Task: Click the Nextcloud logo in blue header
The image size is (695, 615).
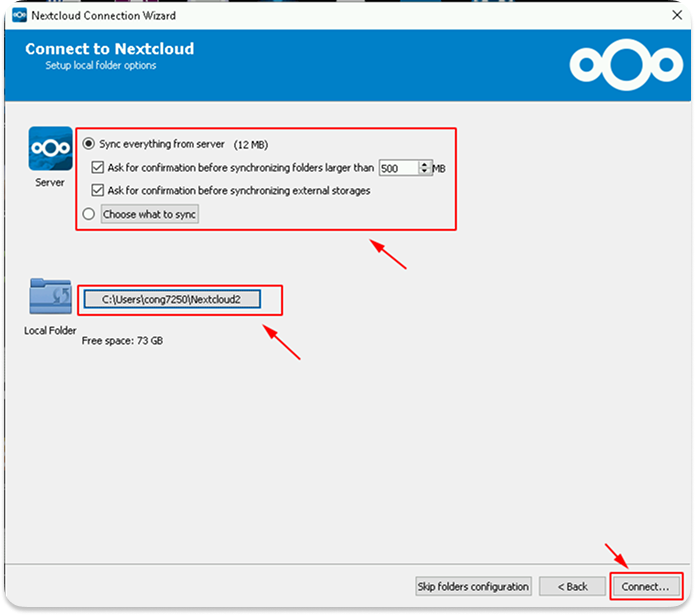Action: coord(626,65)
